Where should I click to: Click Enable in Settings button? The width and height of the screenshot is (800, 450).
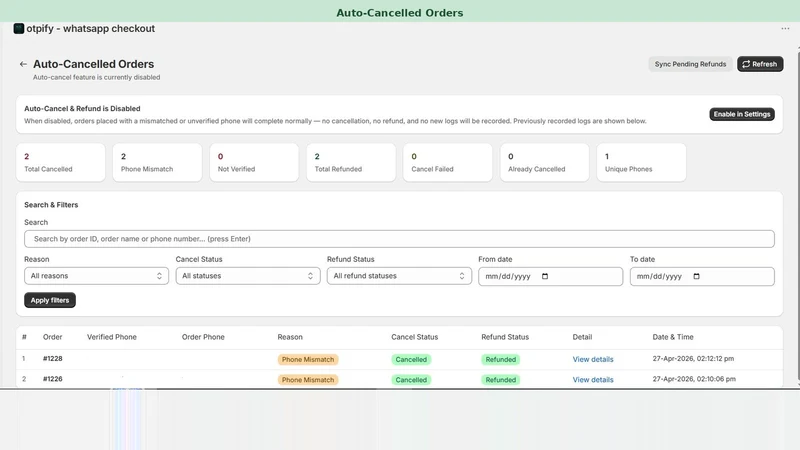point(742,114)
